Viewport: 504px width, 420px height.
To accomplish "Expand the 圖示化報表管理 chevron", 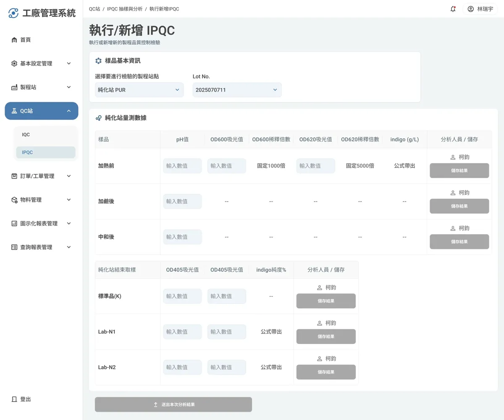I will pos(69,223).
